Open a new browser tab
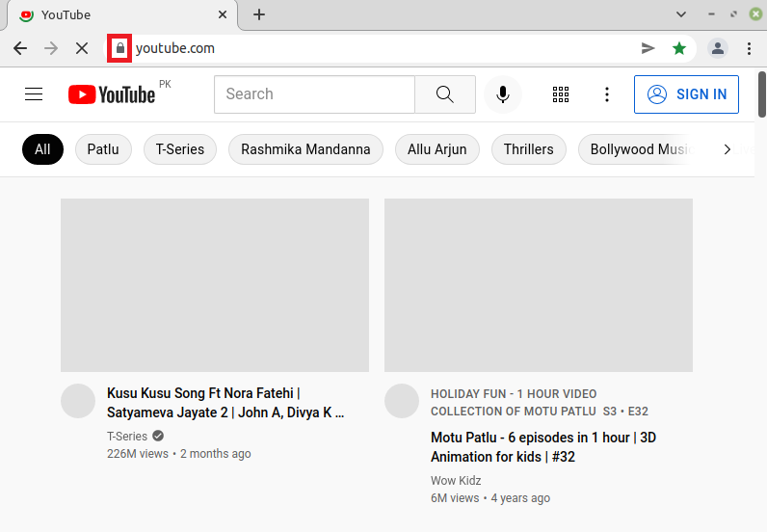767x532 pixels. [259, 14]
